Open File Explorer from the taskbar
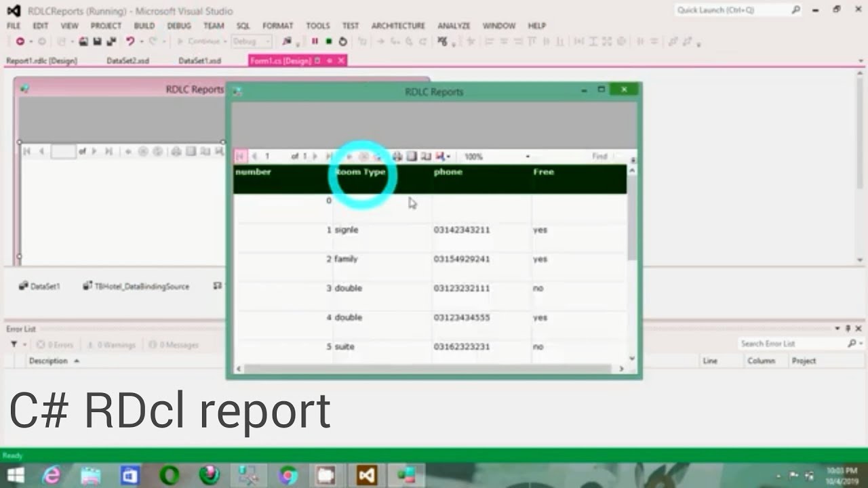 tap(91, 476)
